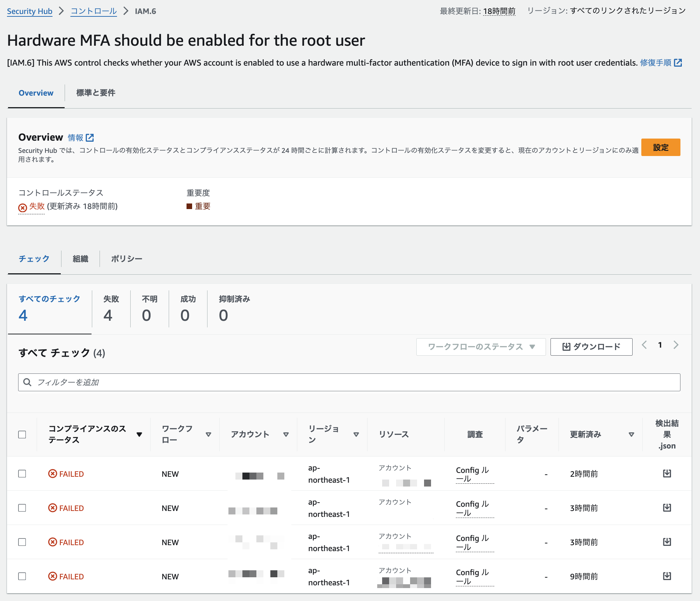Toggle the select-all checkbox in the table header

click(x=22, y=435)
